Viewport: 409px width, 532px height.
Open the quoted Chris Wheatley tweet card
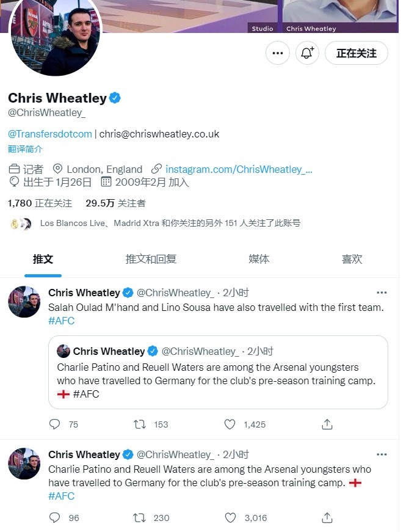(x=218, y=372)
